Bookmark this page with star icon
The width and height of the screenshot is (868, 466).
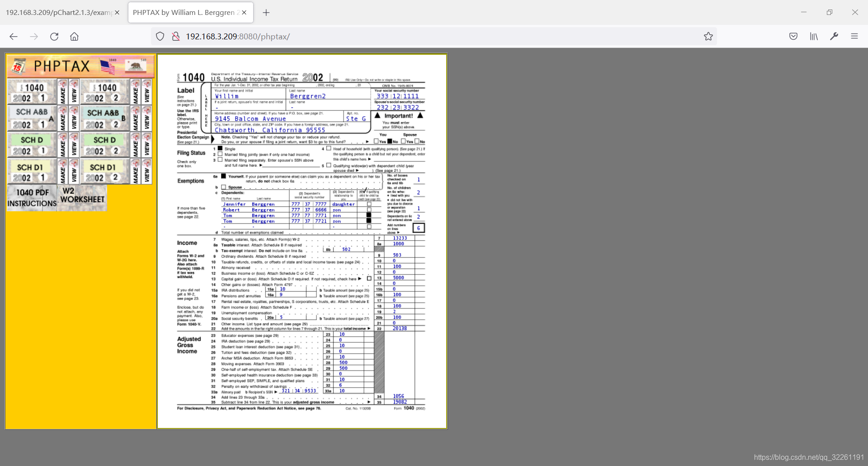tap(708, 37)
